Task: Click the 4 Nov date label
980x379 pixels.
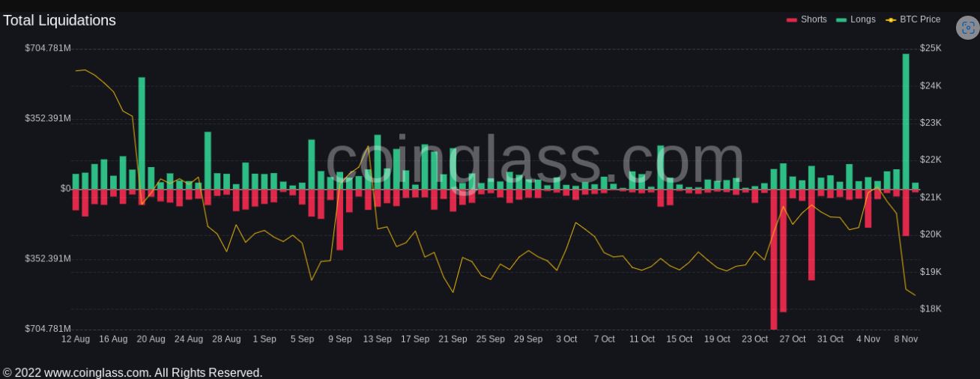Action: [x=868, y=339]
